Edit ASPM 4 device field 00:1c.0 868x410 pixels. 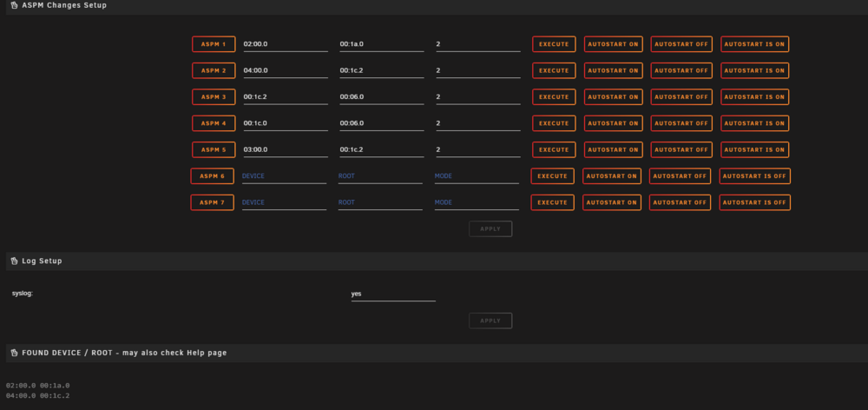tap(286, 123)
